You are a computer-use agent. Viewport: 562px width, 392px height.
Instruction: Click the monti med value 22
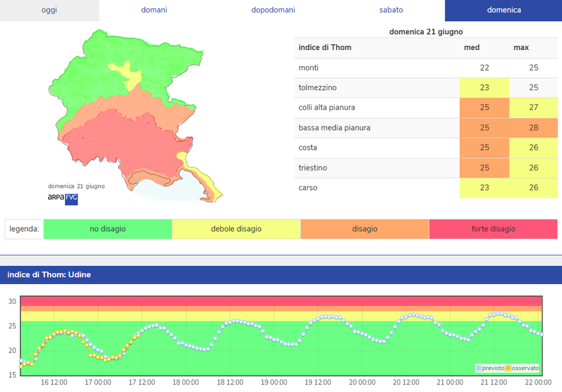coord(484,67)
